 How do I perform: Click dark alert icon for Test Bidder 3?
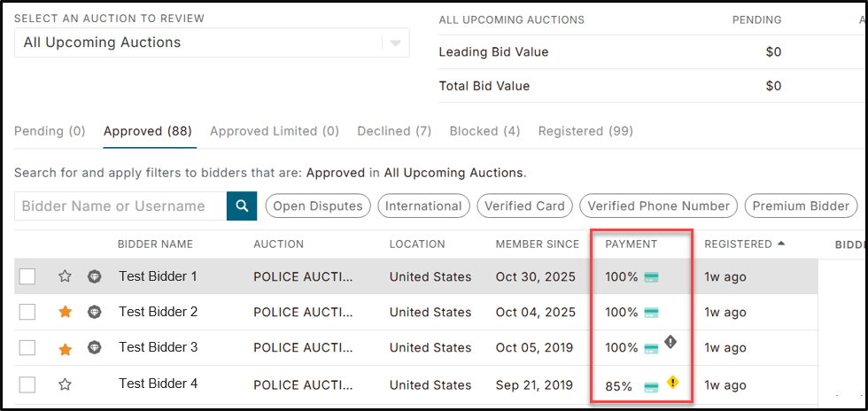670,342
